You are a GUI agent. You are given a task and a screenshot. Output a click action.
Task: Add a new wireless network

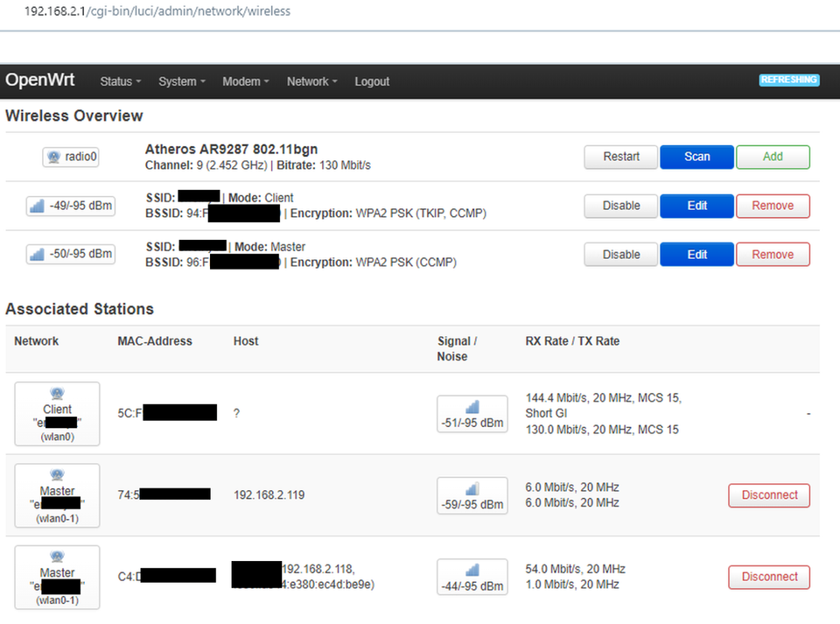click(773, 157)
